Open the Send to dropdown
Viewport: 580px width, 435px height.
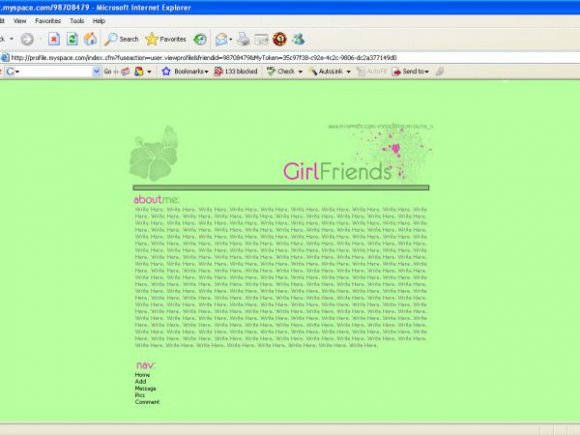(x=410, y=71)
